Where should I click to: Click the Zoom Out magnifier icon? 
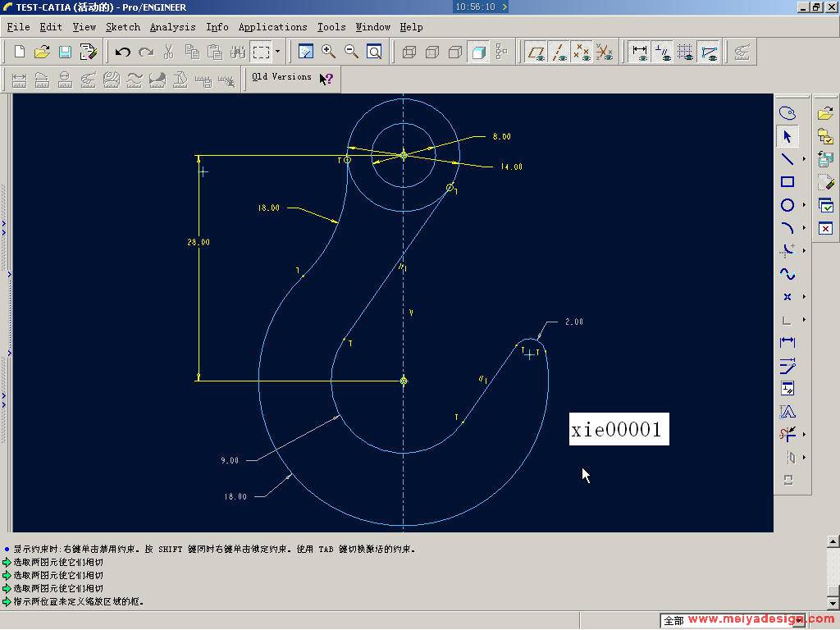pyautogui.click(x=351, y=52)
